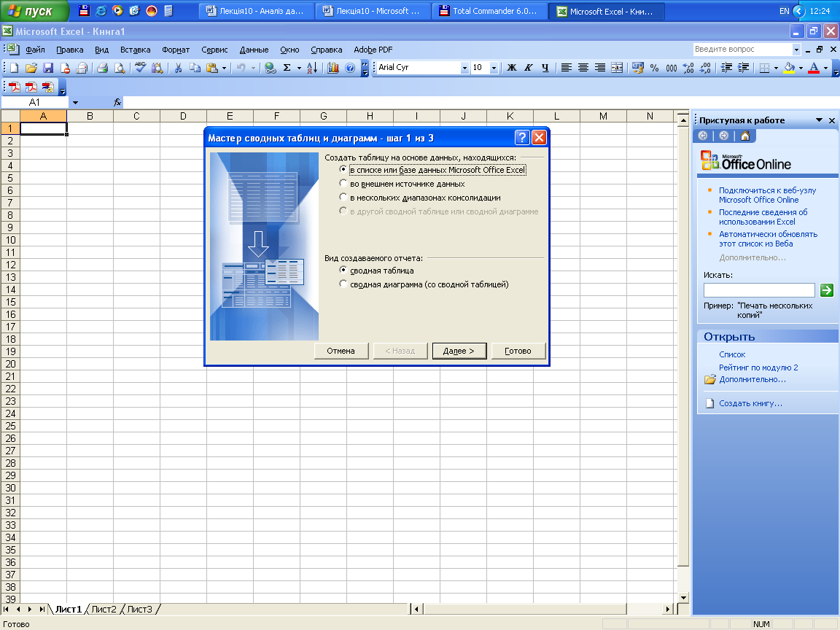Open the Данные menu

point(254,50)
